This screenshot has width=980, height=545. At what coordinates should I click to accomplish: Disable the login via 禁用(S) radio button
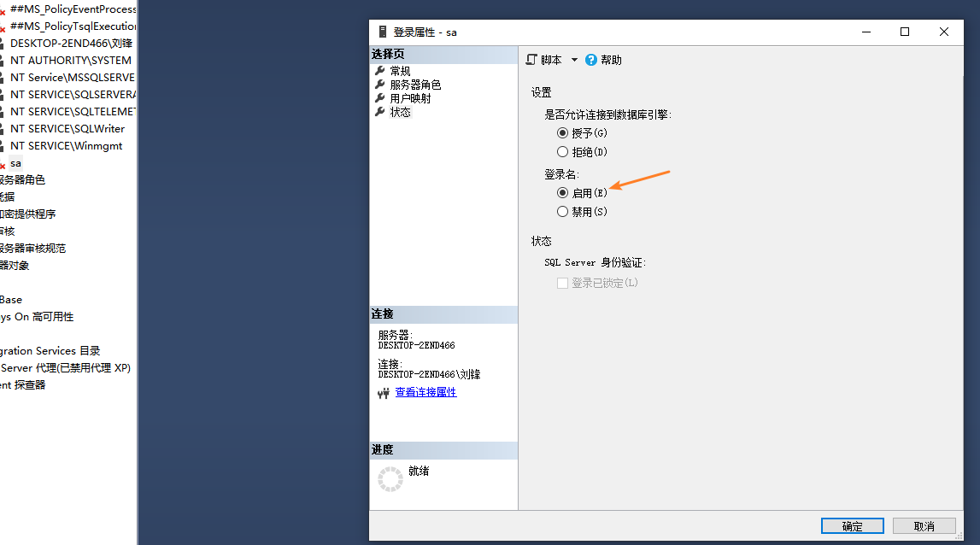(x=563, y=211)
